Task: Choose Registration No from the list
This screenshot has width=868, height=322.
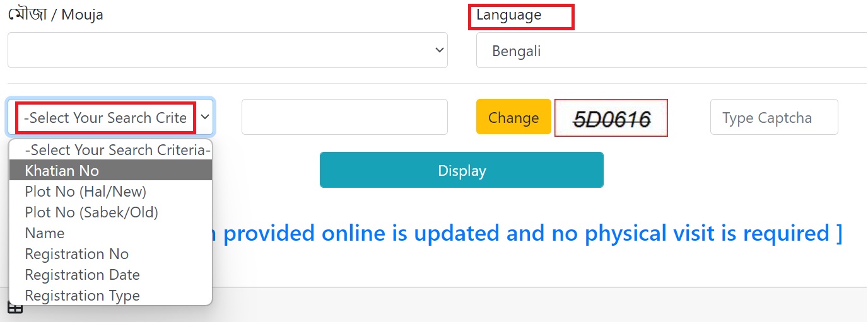Action: pyautogui.click(x=76, y=254)
